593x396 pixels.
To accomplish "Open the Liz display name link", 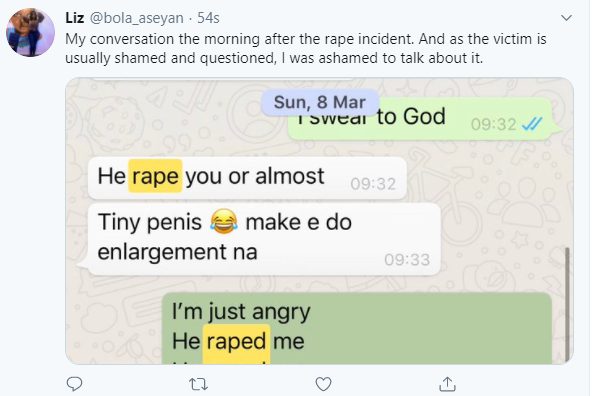I will (75, 18).
